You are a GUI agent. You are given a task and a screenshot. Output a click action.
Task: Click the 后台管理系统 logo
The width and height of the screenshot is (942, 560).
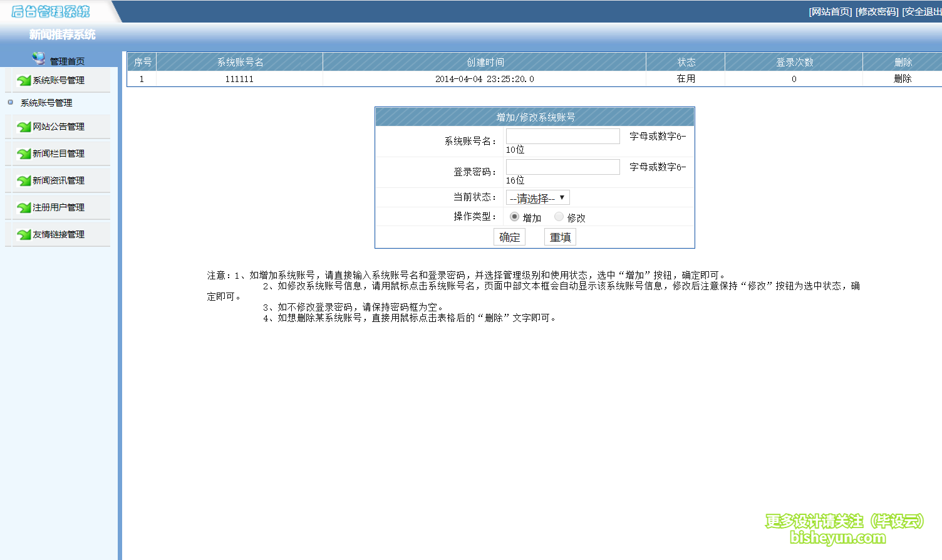tap(51, 11)
